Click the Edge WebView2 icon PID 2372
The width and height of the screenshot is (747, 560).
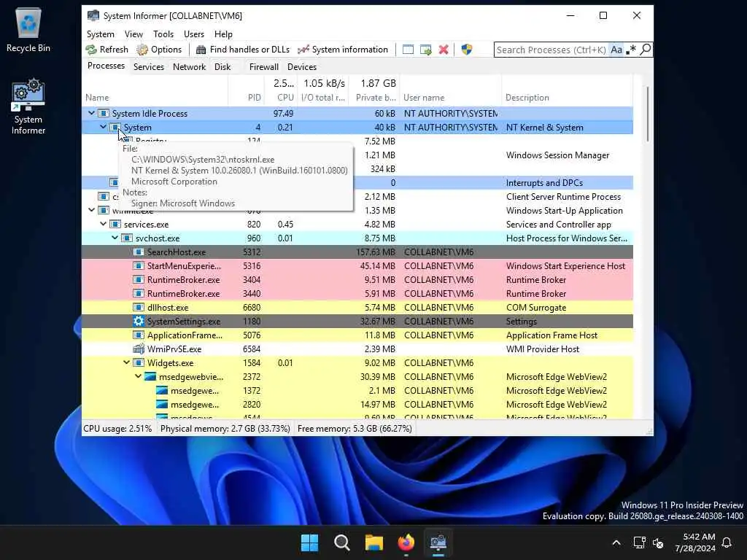pos(150,376)
